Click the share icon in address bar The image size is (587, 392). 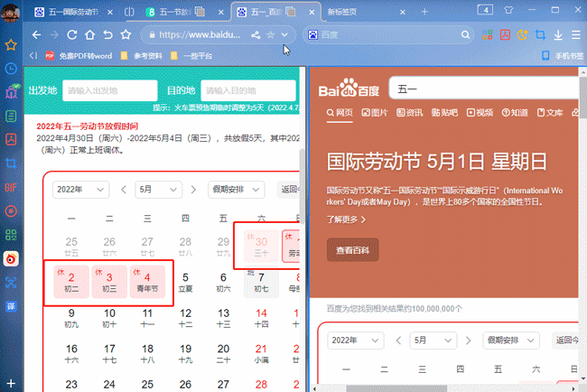click(x=256, y=35)
